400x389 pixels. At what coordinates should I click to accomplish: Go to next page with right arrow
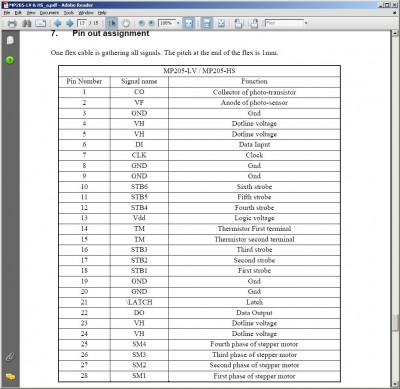click(x=70, y=23)
